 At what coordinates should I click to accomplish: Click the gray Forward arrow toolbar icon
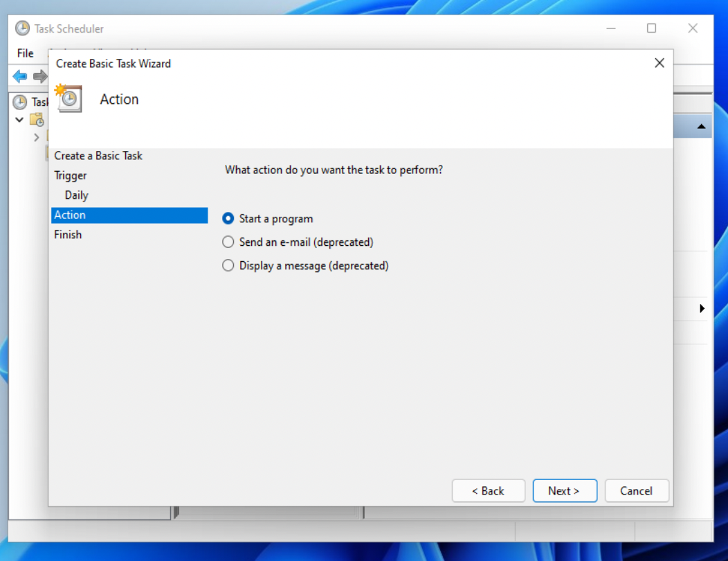[39, 76]
